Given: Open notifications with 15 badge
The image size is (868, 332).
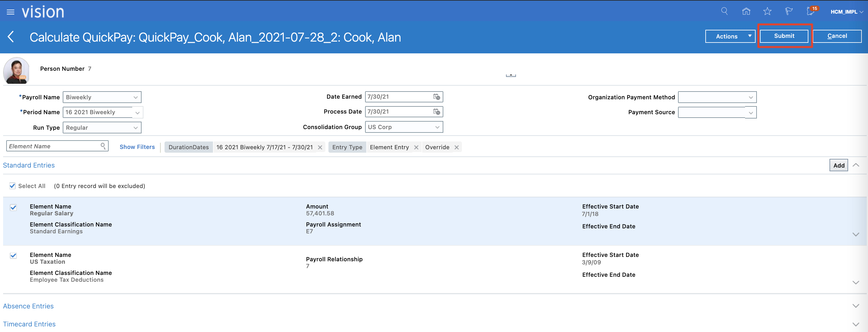Looking at the screenshot, I should pyautogui.click(x=811, y=11).
